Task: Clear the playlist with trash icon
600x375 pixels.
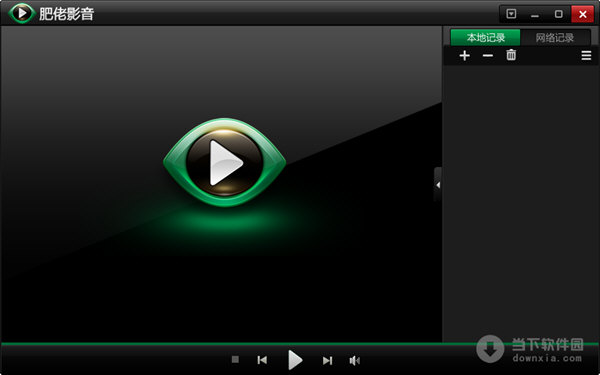Action: click(x=511, y=55)
